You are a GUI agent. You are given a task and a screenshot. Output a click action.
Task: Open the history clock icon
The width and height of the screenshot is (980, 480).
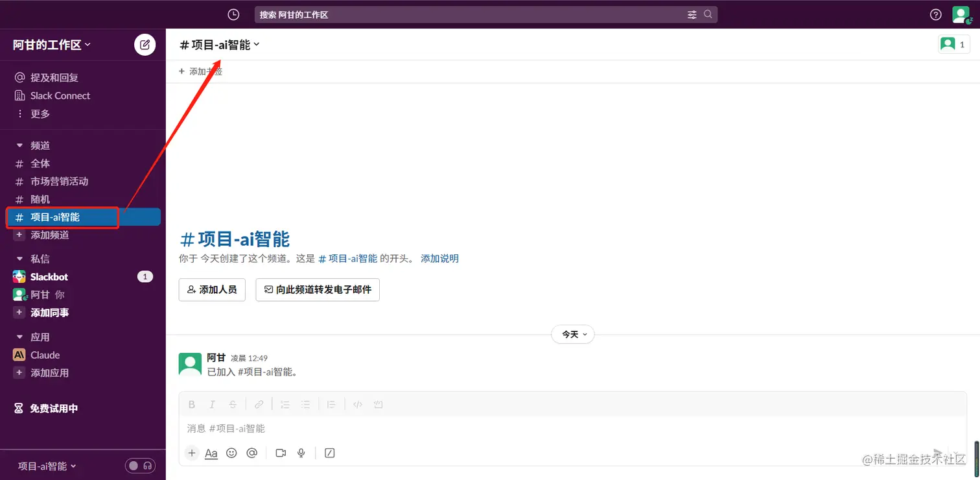pos(234,14)
